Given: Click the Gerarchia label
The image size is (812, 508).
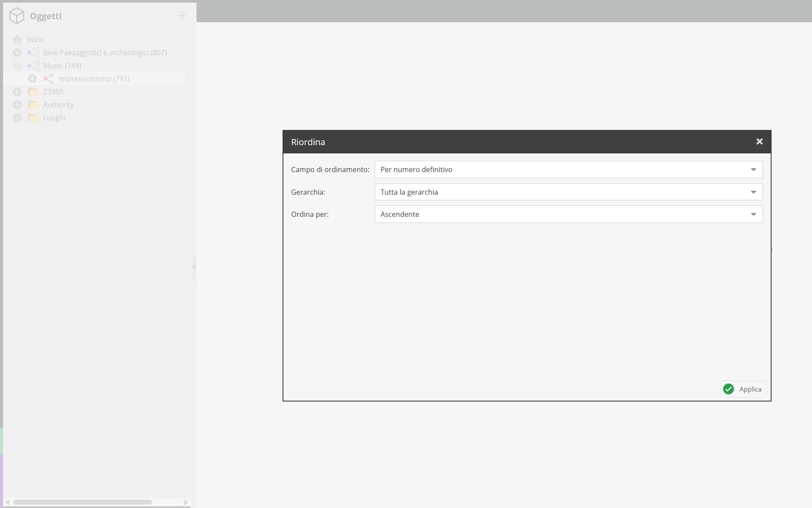Looking at the screenshot, I should (x=308, y=192).
